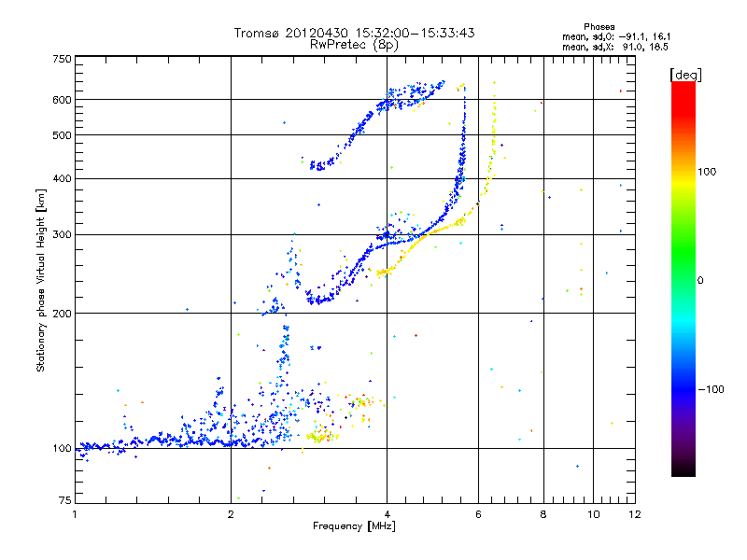Click the y-axis '750' tick label
The image size is (747, 560).
pos(62,59)
